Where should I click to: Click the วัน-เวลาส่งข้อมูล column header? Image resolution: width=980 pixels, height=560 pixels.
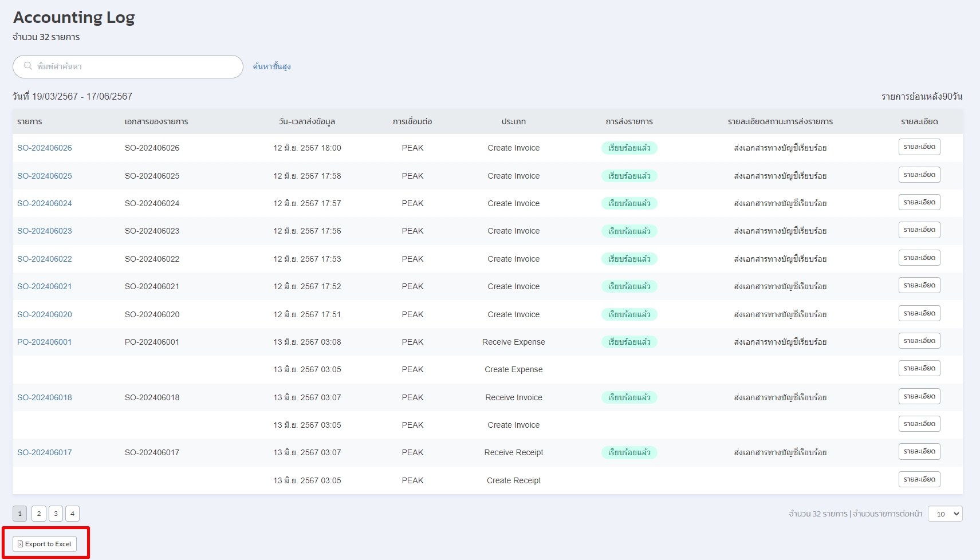pos(307,121)
